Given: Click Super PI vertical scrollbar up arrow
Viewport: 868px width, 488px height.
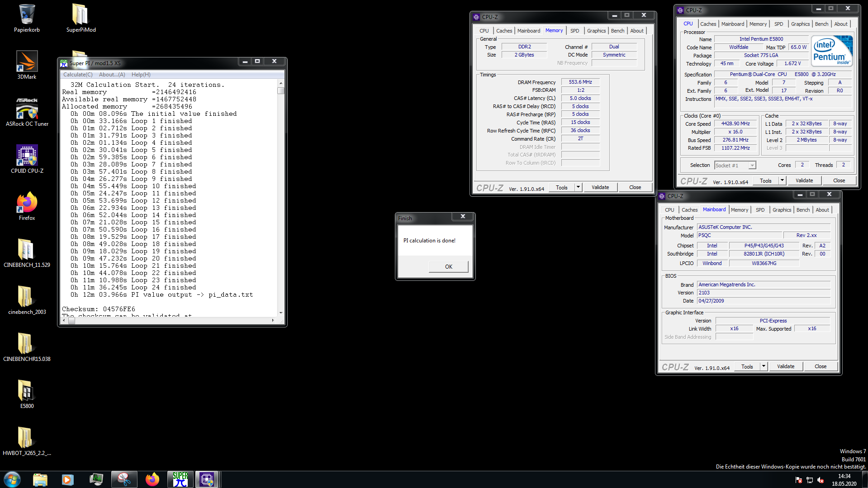Looking at the screenshot, I should 281,83.
